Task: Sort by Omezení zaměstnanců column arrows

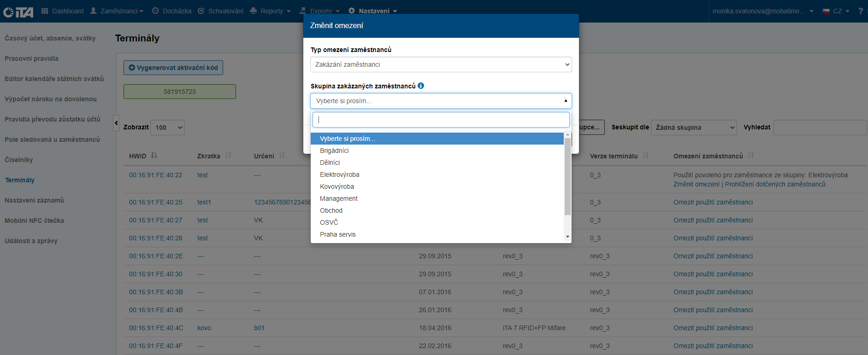Action: (751, 156)
